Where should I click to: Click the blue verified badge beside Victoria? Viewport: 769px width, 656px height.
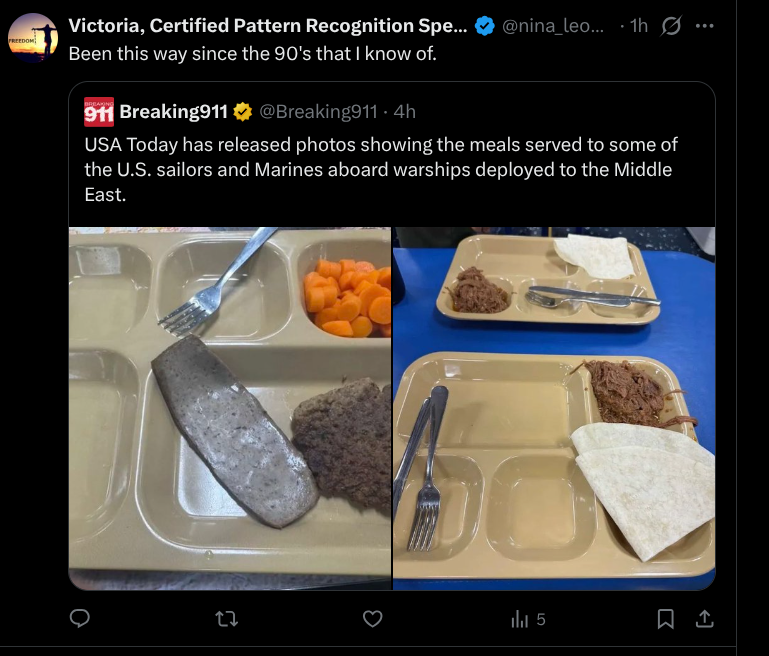coord(484,27)
